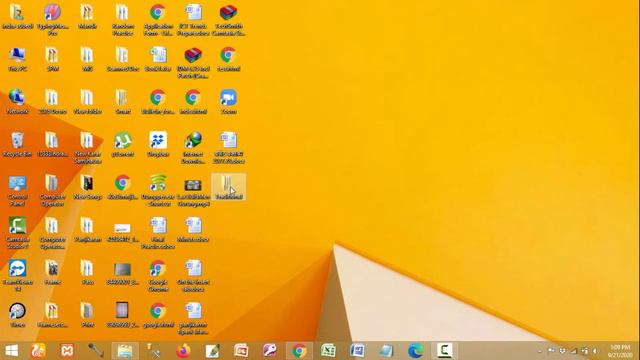This screenshot has height=360, width=640.
Task: Open the taskbar clock and date
Action: pos(620,351)
